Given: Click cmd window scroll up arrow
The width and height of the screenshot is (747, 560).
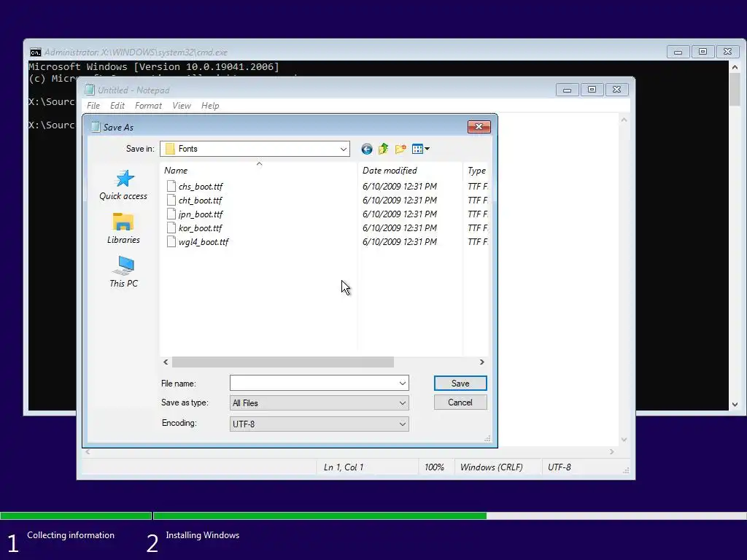Looking at the screenshot, I should tap(735, 67).
